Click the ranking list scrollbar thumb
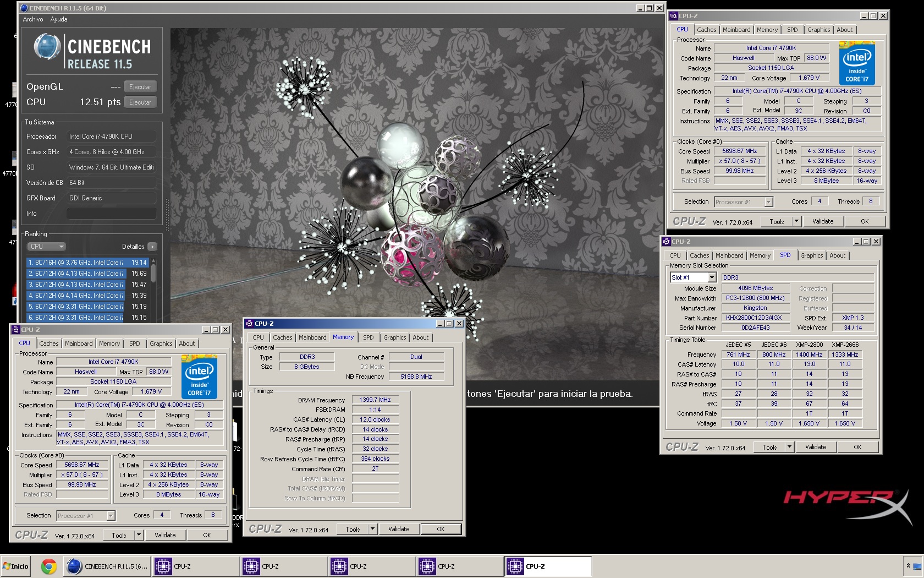The height and width of the screenshot is (578, 924). tap(153, 273)
